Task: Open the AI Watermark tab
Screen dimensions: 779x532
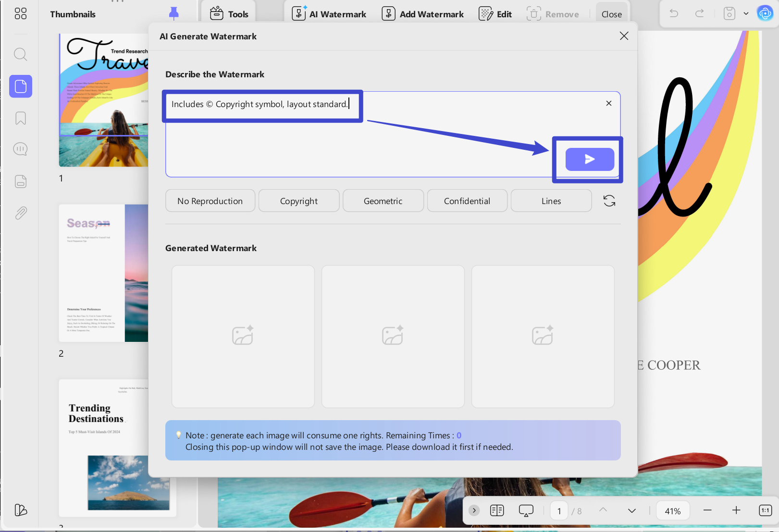Action: [330, 14]
